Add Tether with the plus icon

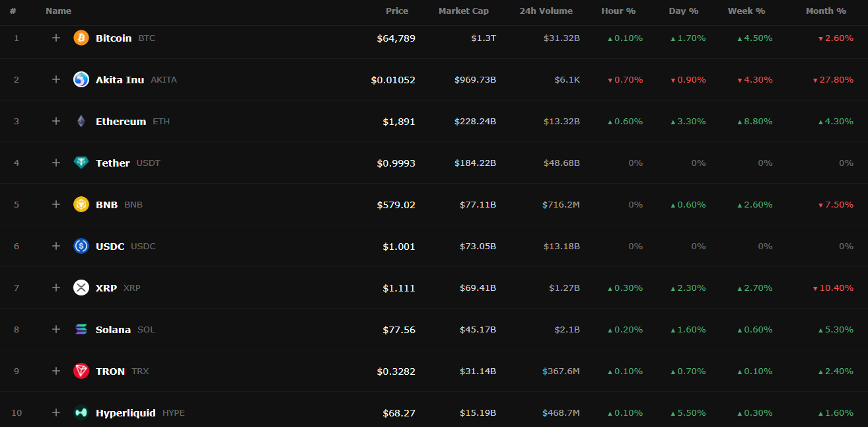56,163
